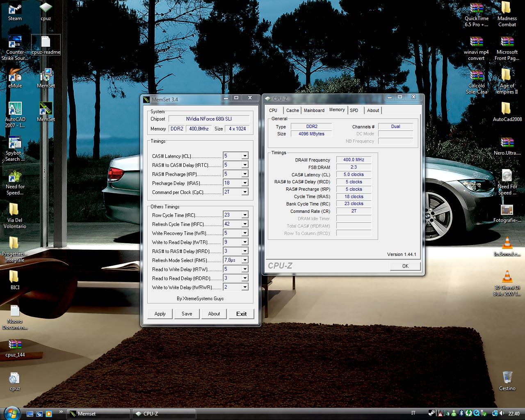Open the Steam desktop shortcut
Image resolution: width=525 pixels, height=420 pixels.
(x=15, y=11)
